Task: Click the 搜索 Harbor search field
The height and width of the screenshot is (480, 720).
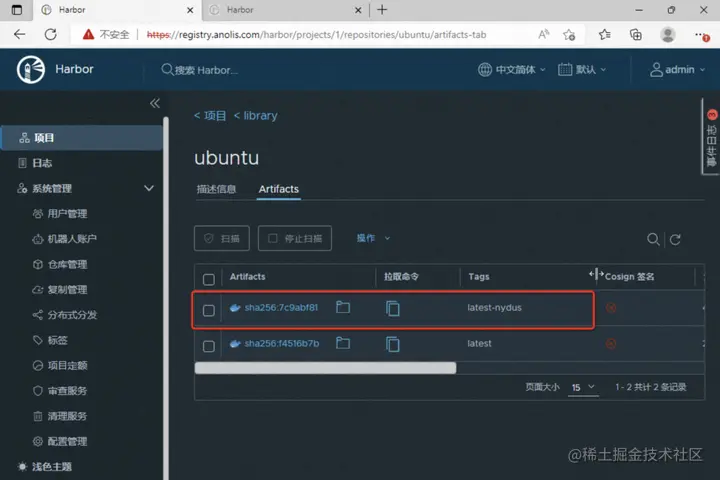Action: tap(206, 70)
